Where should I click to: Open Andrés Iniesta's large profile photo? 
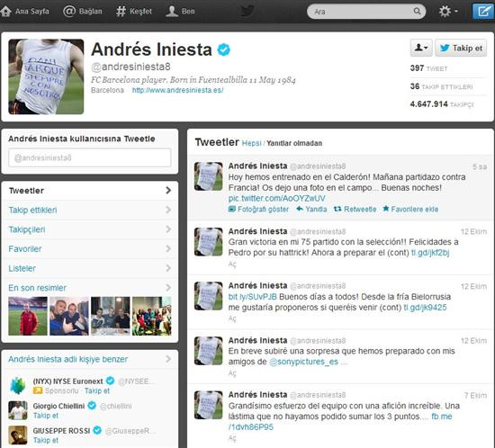46,76
